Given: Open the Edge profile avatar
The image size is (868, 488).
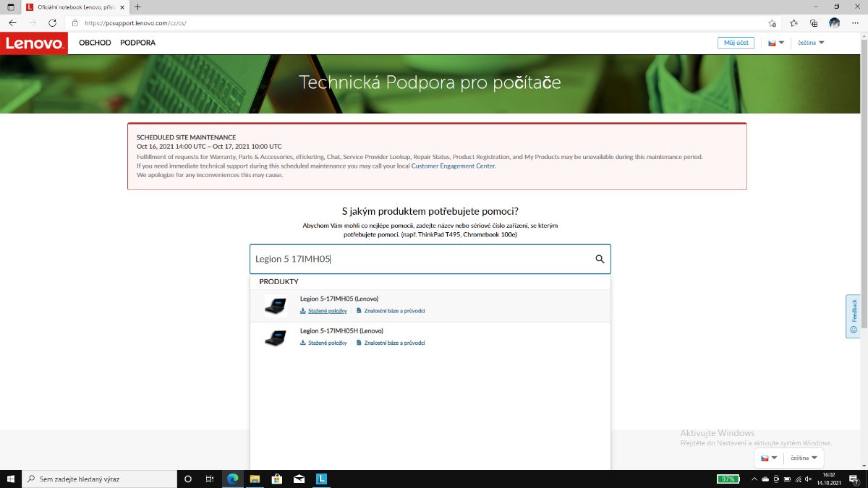Looking at the screenshot, I should tap(834, 23).
